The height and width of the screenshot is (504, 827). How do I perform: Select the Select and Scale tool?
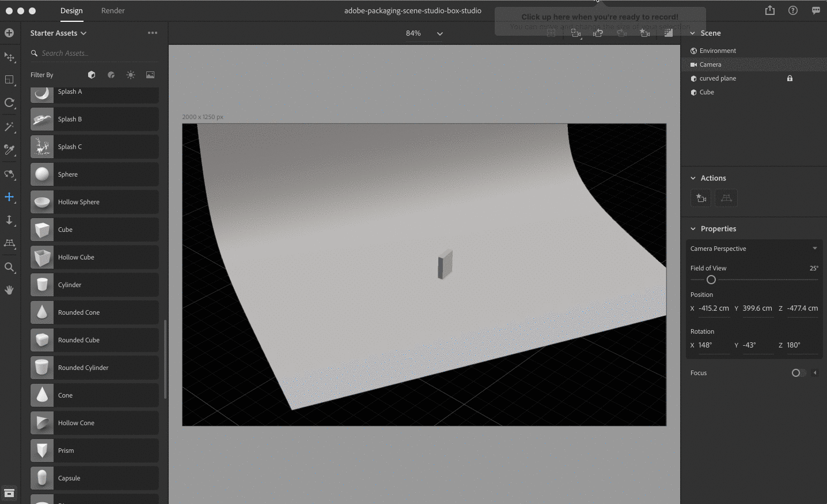[x=9, y=80]
